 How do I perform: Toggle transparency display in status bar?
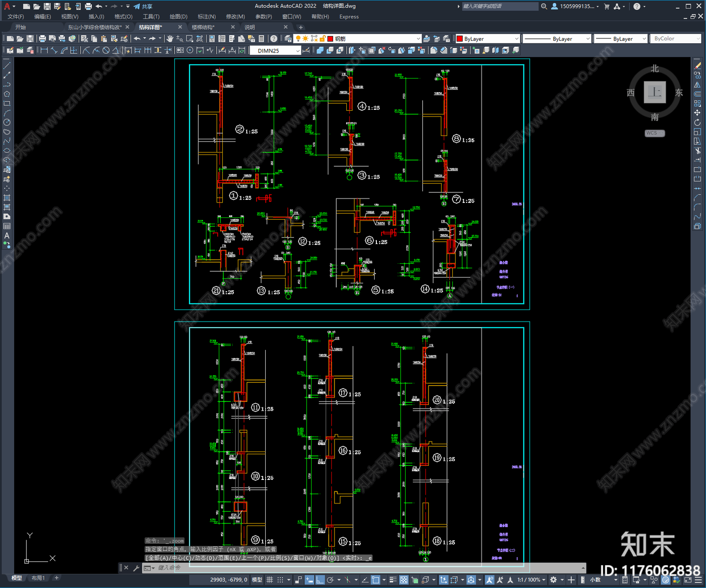click(x=404, y=580)
